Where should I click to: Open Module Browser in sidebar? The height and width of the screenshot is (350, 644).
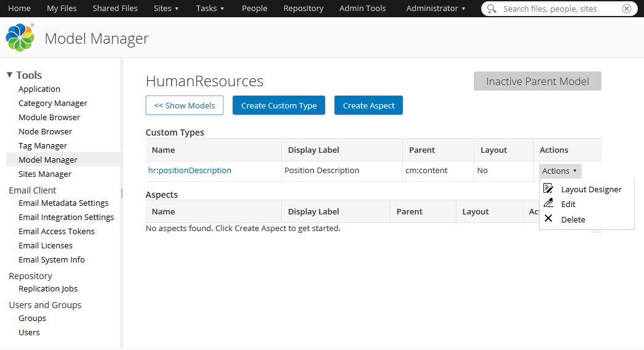(x=49, y=117)
